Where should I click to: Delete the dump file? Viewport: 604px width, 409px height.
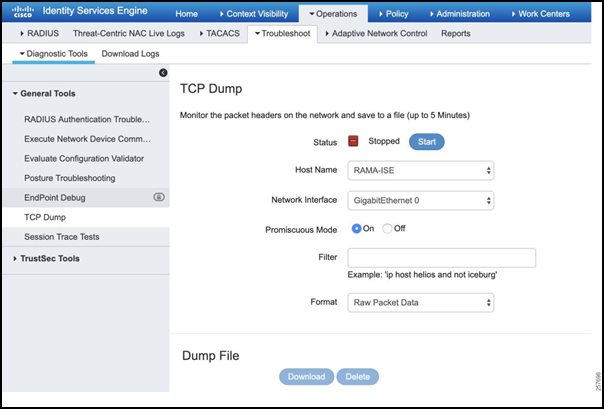pyautogui.click(x=357, y=377)
